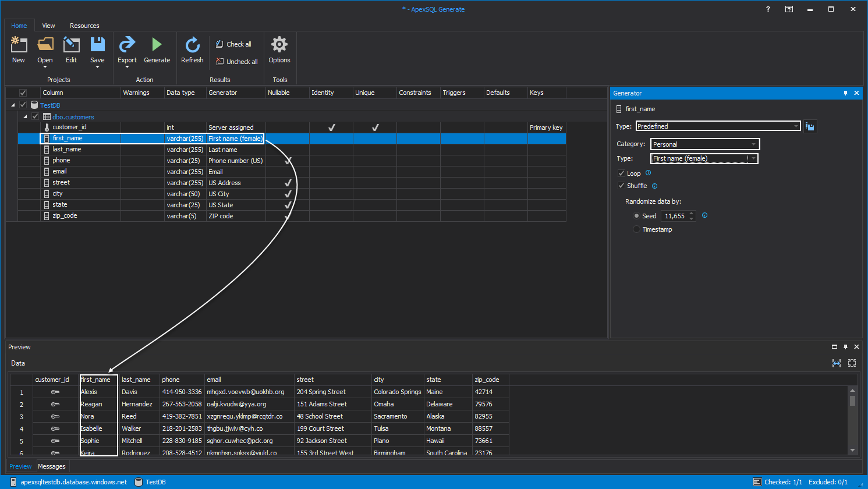This screenshot has height=489, width=868.
Task: Collapse the dbo.customers tree node
Action: point(25,116)
